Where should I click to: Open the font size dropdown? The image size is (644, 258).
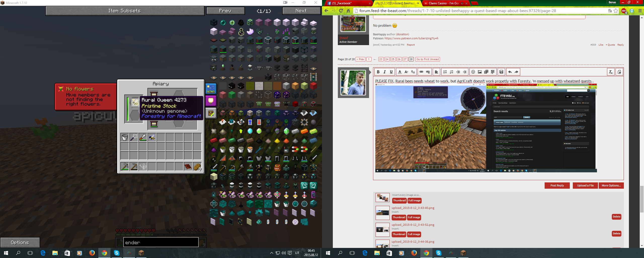pyautogui.click(x=406, y=72)
